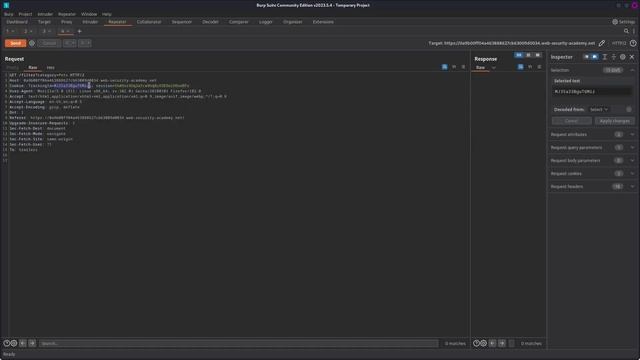Open Request editor hamburger menu

pos(463,67)
